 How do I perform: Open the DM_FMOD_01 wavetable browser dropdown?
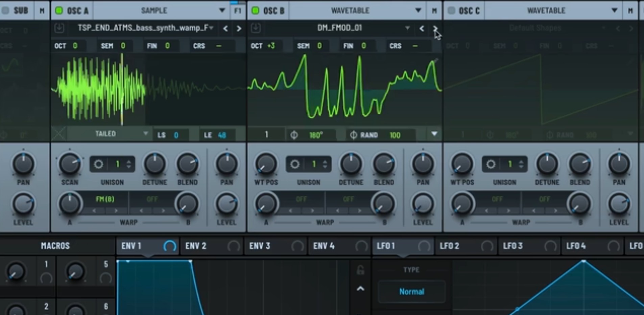click(x=408, y=28)
